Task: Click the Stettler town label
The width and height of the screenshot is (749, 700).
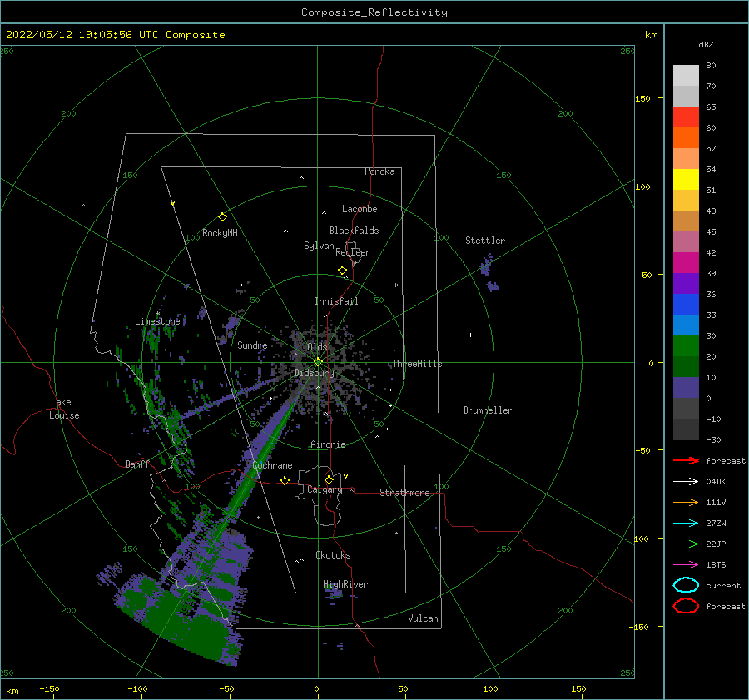Action: point(485,241)
